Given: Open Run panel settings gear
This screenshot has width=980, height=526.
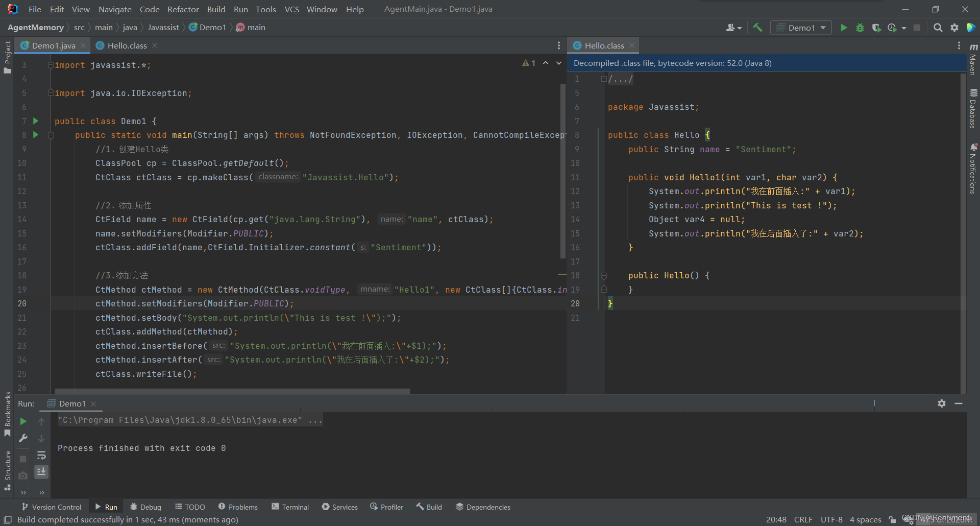Looking at the screenshot, I should [x=942, y=403].
